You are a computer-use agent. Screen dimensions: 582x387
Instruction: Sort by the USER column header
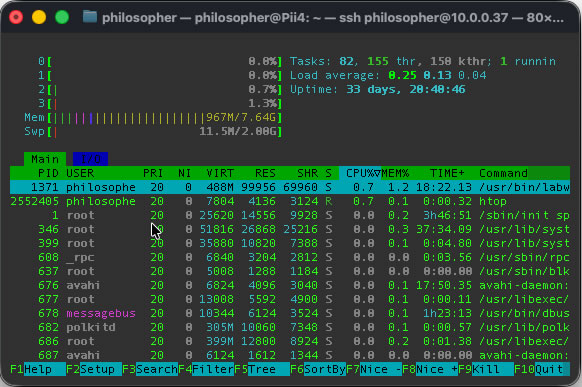click(80, 173)
